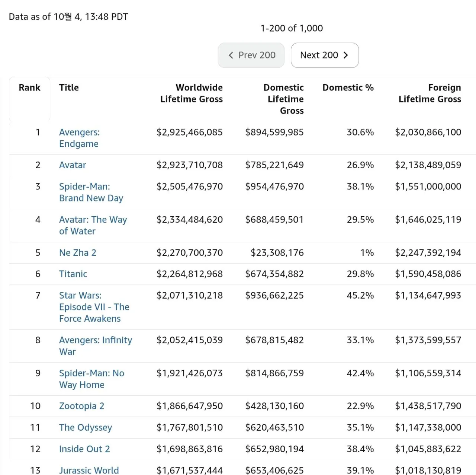Screen dimensions: 476x475
Task: Select the 22.9% domestic percentage cell
Action: coord(360,406)
